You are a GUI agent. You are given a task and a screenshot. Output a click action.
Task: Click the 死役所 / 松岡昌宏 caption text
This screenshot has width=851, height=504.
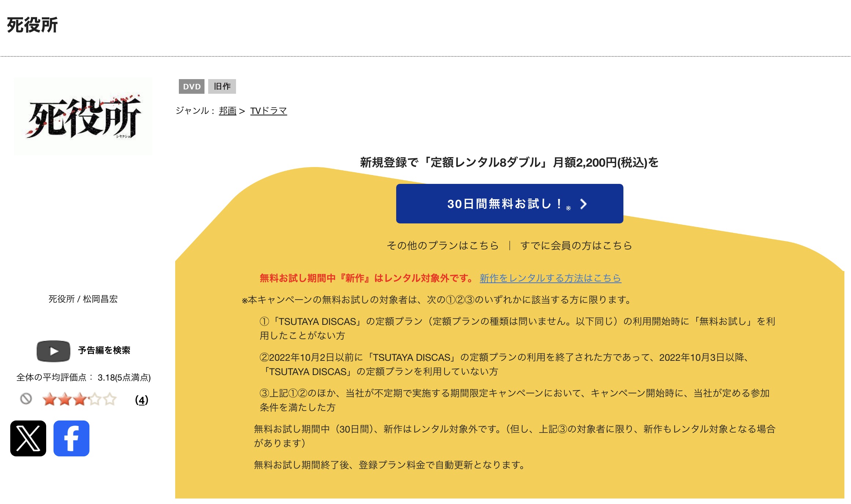pyautogui.click(x=83, y=299)
